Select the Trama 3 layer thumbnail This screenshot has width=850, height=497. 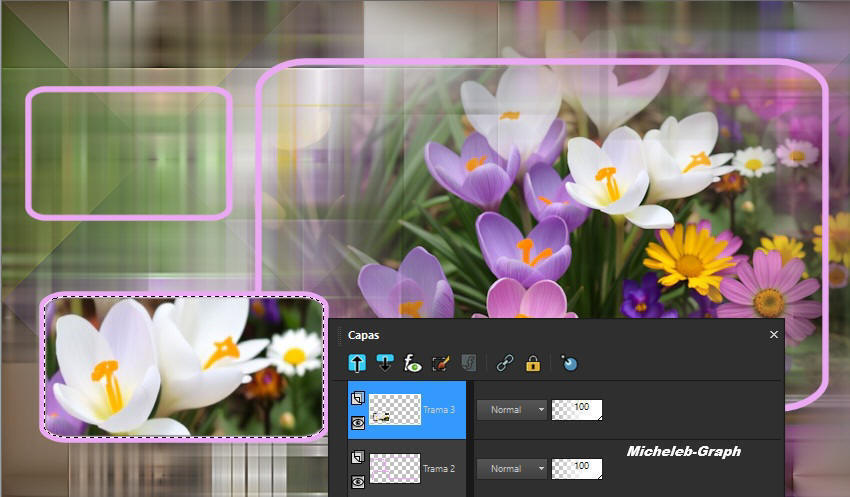pos(394,410)
